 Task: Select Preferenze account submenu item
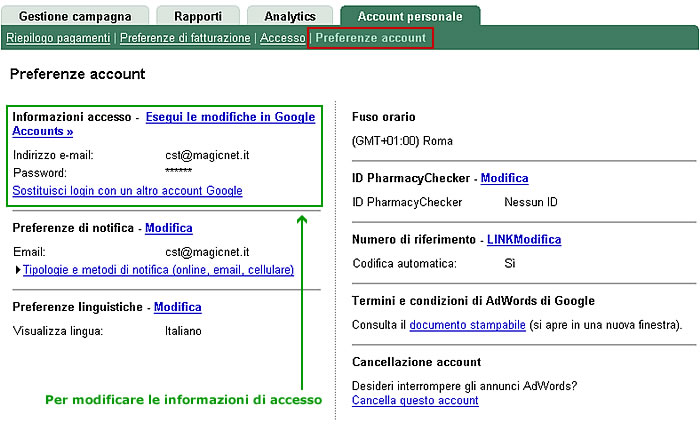click(371, 38)
